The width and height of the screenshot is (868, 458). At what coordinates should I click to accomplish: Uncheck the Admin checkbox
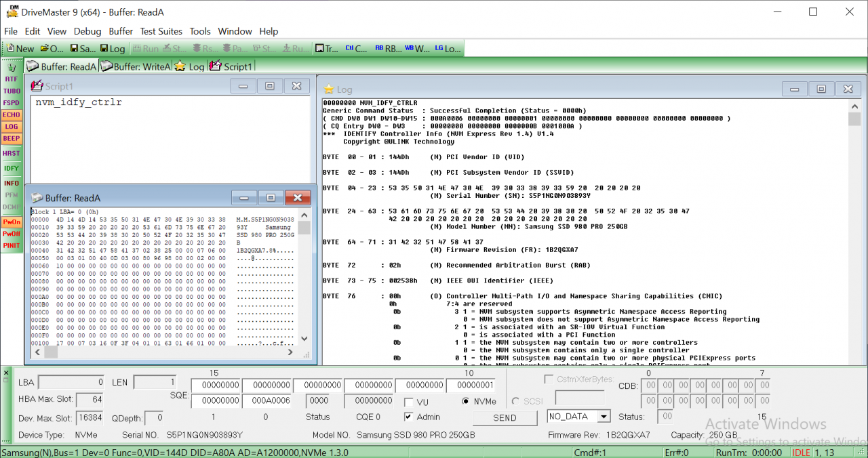click(x=409, y=417)
